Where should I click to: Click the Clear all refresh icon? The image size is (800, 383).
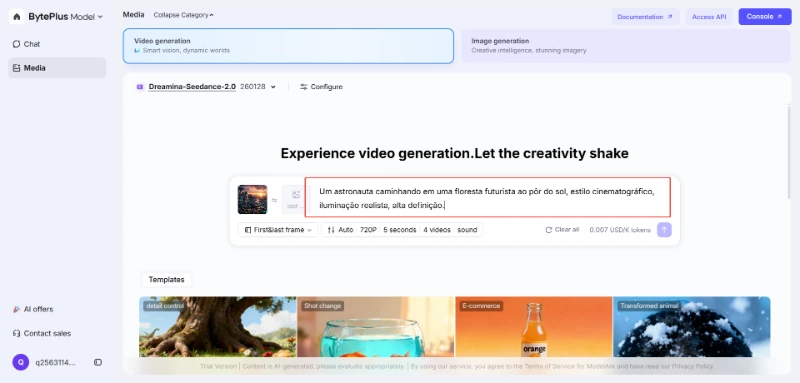point(548,230)
